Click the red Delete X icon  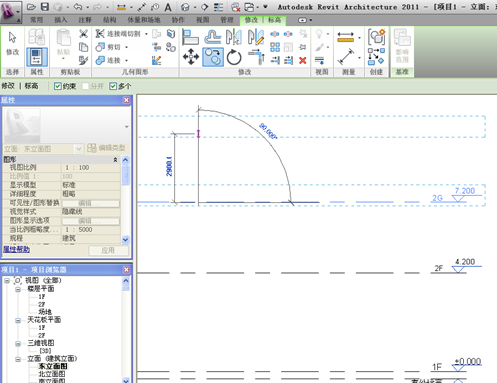point(303,60)
